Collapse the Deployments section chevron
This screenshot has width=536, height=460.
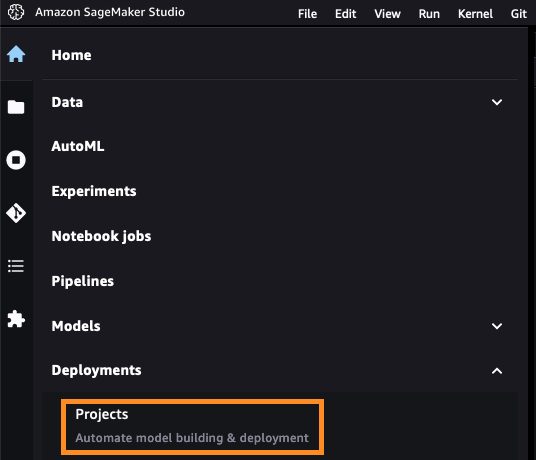[497, 371]
